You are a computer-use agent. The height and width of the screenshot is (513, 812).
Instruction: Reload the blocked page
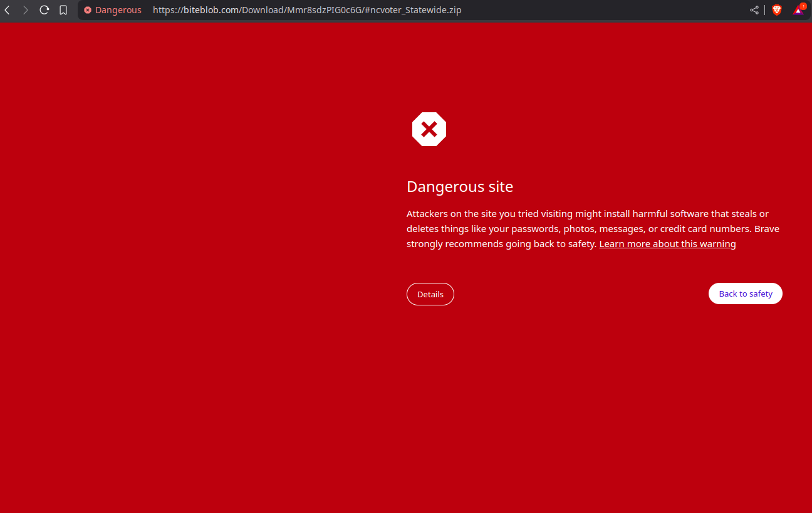point(44,10)
